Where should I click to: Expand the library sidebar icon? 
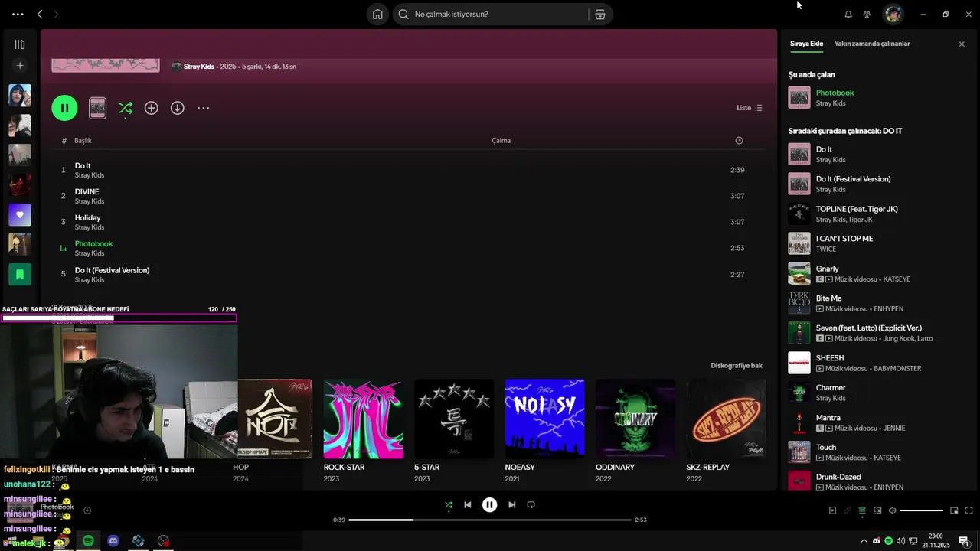[20, 44]
